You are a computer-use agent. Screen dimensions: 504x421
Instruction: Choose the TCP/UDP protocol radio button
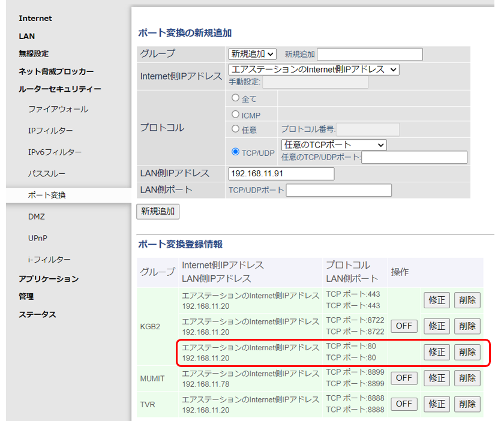[236, 152]
